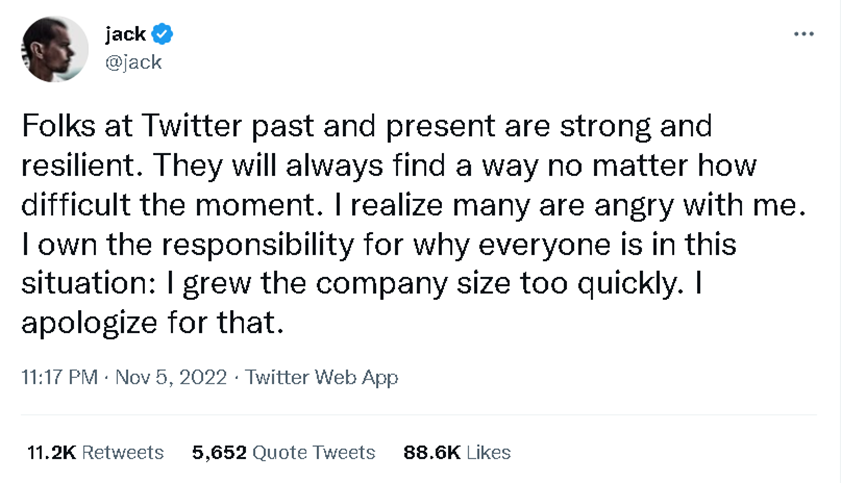
Task: Click the 88.6K likes count
Action: pyautogui.click(x=431, y=452)
